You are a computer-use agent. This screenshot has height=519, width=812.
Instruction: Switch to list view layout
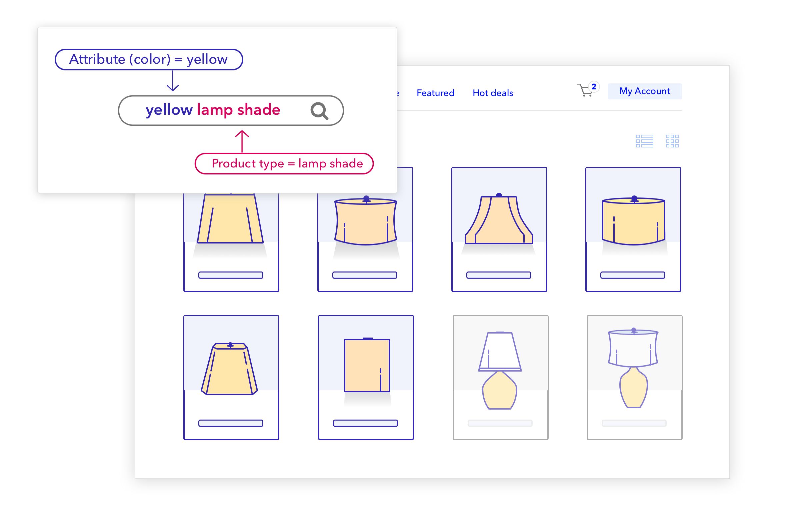coord(644,141)
